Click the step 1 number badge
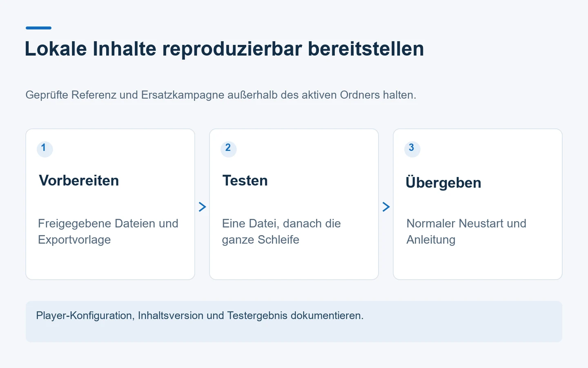The image size is (588, 368). point(45,149)
